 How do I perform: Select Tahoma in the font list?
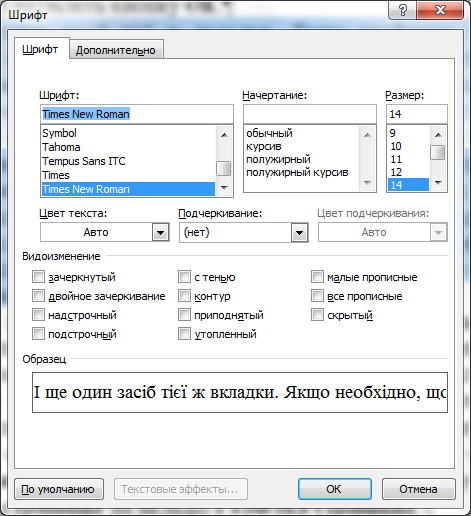click(x=128, y=147)
